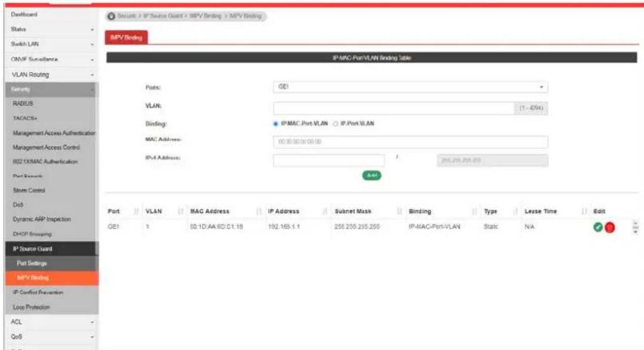Click the IP-MAC-Port-VLAN binding table cell
Image resolution: width=644 pixels, height=350 pixels.
(435, 227)
